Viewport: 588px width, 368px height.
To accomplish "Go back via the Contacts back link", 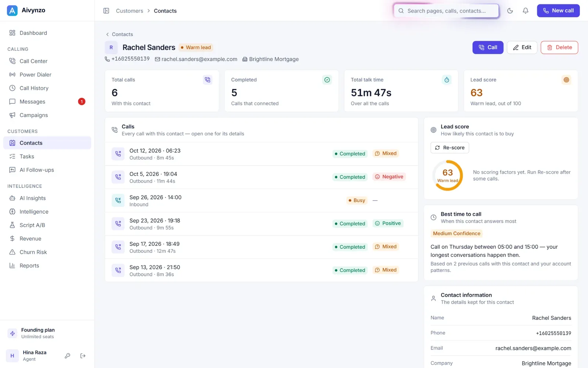I will pos(119,34).
